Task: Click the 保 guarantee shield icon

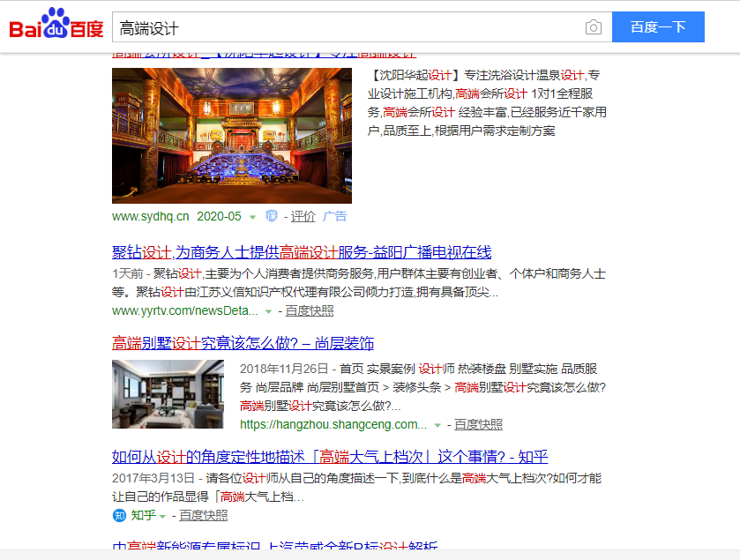Action: pos(272,216)
